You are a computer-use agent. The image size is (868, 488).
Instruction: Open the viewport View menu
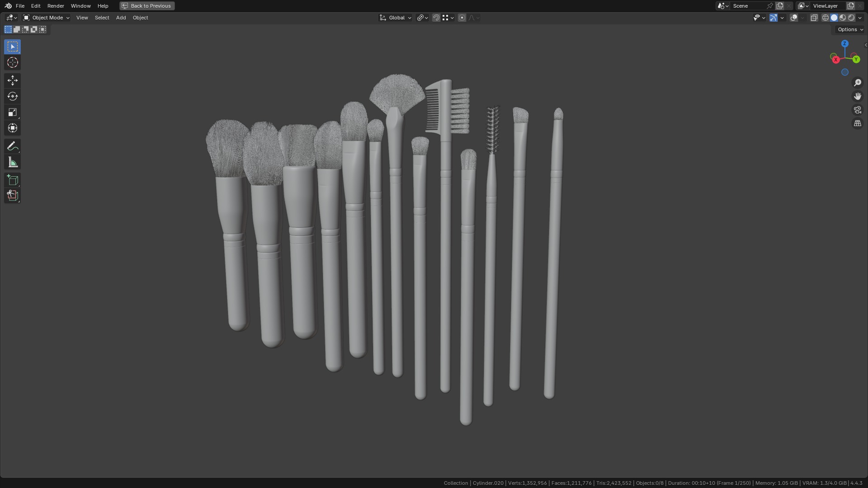point(82,18)
